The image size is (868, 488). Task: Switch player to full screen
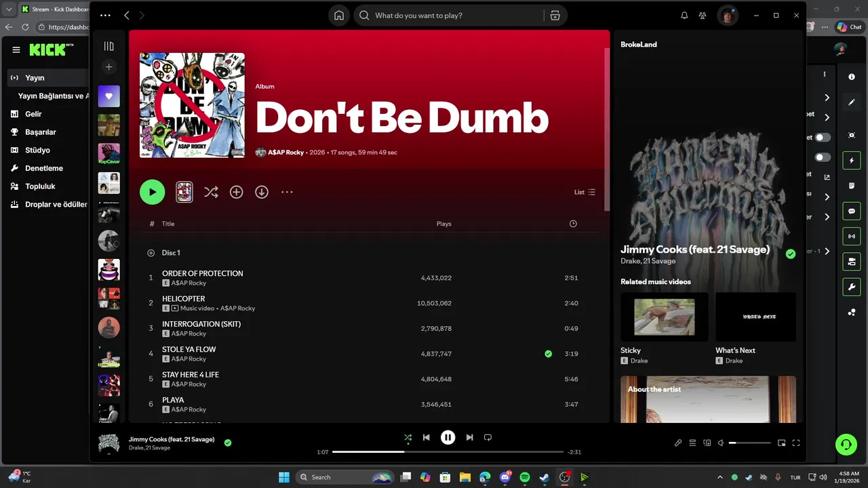796,443
